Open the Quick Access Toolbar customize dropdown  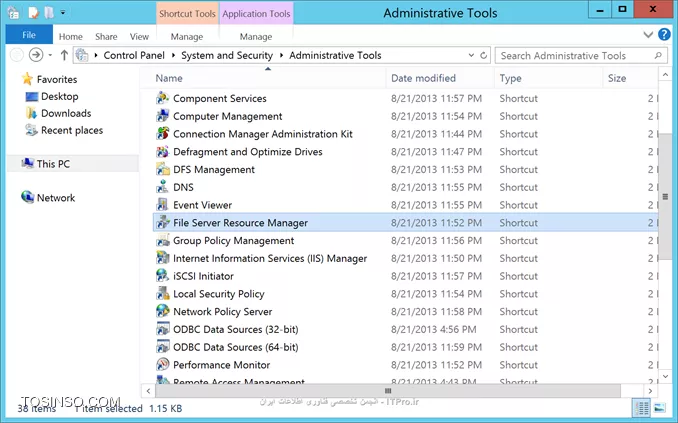pos(63,13)
